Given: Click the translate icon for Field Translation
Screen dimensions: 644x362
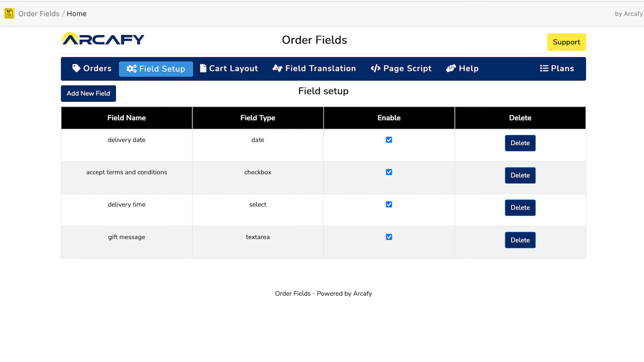Looking at the screenshot, I should (x=277, y=68).
